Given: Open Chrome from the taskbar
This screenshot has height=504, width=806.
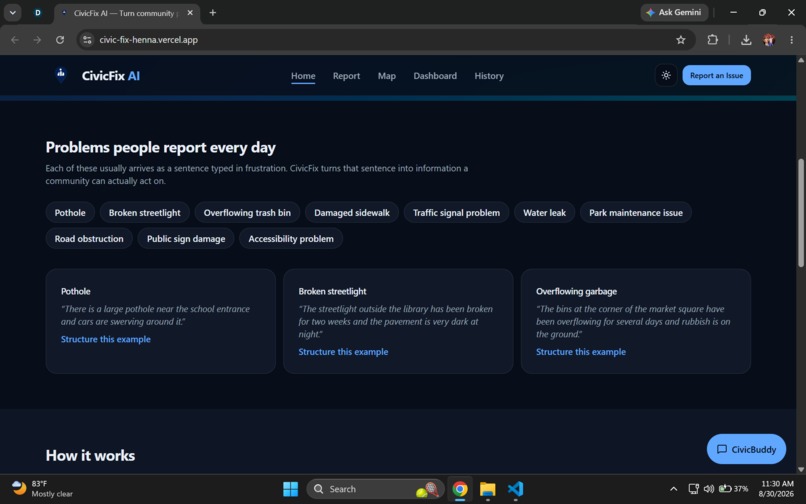Looking at the screenshot, I should pyautogui.click(x=460, y=489).
